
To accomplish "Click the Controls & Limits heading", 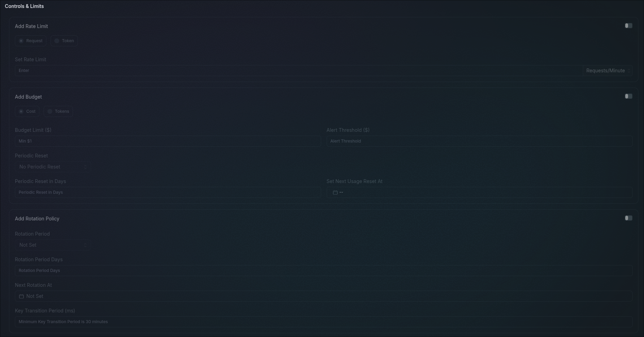I will (x=24, y=6).
